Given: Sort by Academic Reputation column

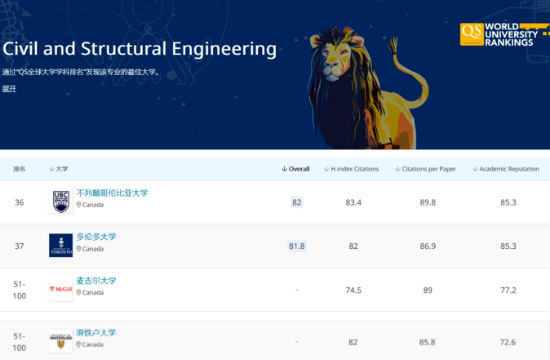Looking at the screenshot, I should 506,169.
